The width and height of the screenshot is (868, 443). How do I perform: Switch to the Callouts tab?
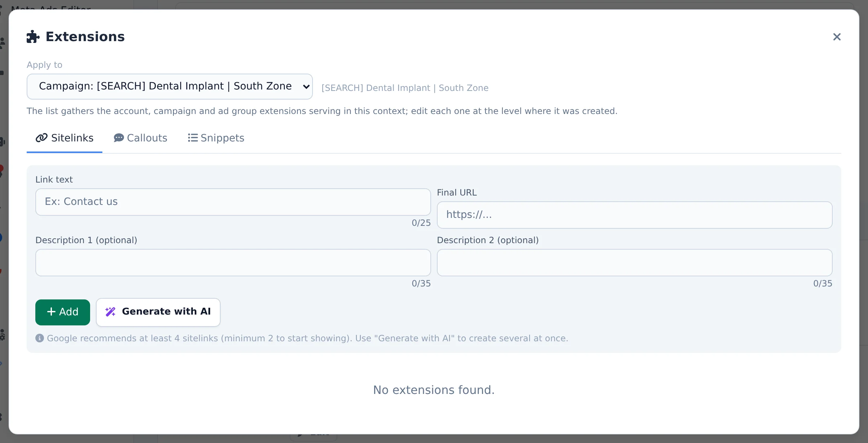[x=141, y=138]
